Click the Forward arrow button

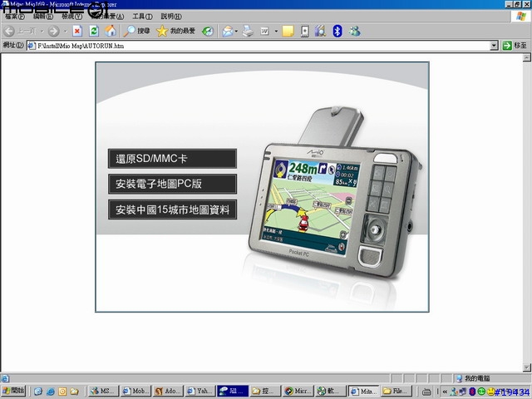[53, 32]
